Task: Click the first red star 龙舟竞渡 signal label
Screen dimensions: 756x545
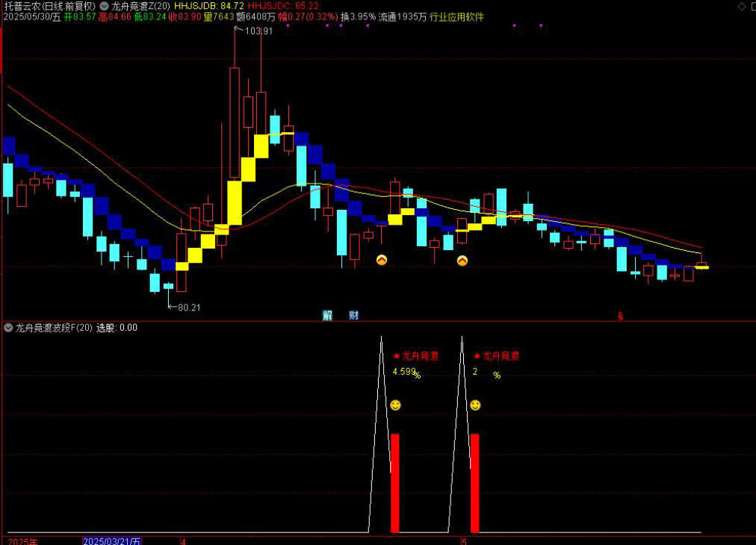Action: (415, 356)
